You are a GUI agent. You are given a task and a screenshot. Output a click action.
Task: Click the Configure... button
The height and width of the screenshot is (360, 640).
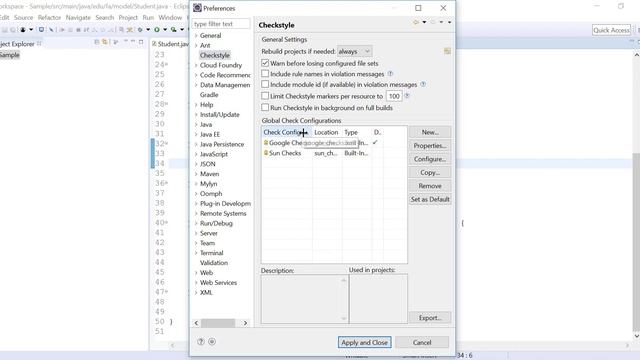coord(430,159)
